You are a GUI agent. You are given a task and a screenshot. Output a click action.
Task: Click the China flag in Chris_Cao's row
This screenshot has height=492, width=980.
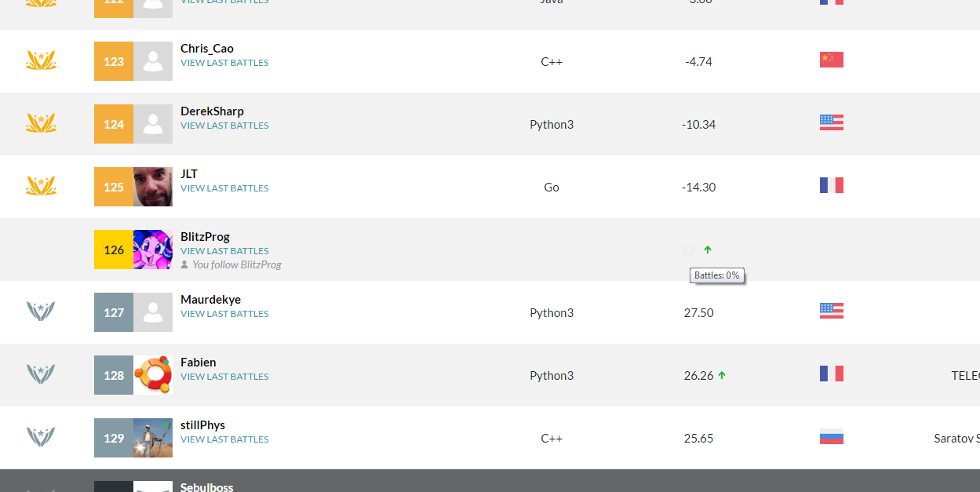[831, 60]
